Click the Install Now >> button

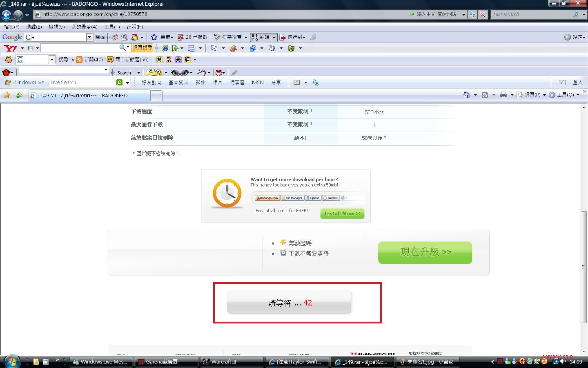[x=342, y=213]
